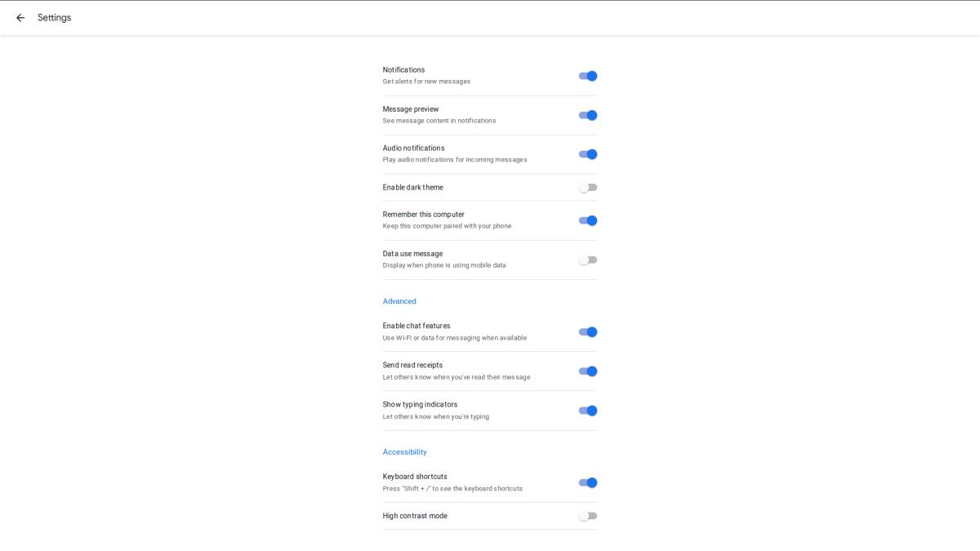Select the Accessibility section heading
The width and height of the screenshot is (980, 551).
(x=404, y=452)
